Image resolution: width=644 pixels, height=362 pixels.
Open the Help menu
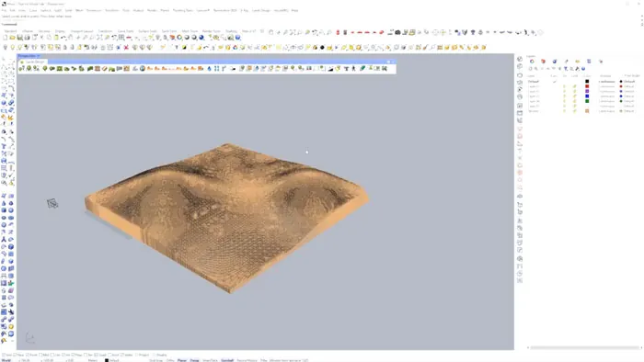coord(294,11)
